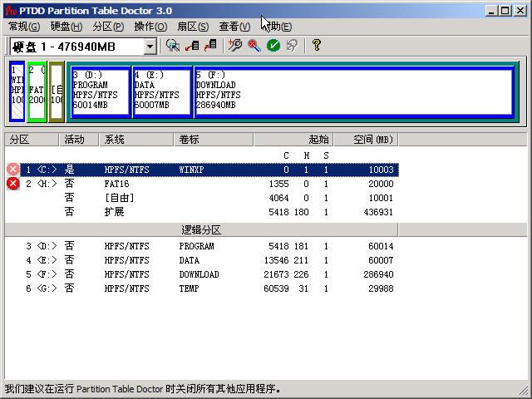Minimize the PTDD window
Viewport: 532px width, 399px height.
491,11
